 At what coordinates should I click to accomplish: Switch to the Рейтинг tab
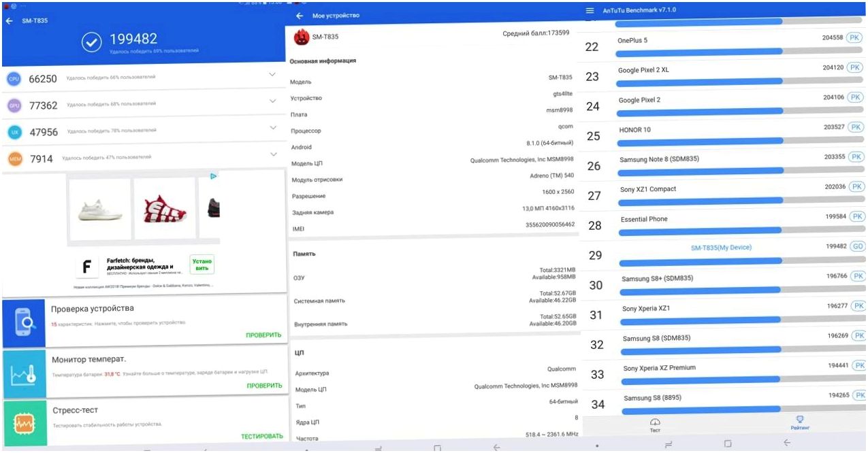click(800, 423)
